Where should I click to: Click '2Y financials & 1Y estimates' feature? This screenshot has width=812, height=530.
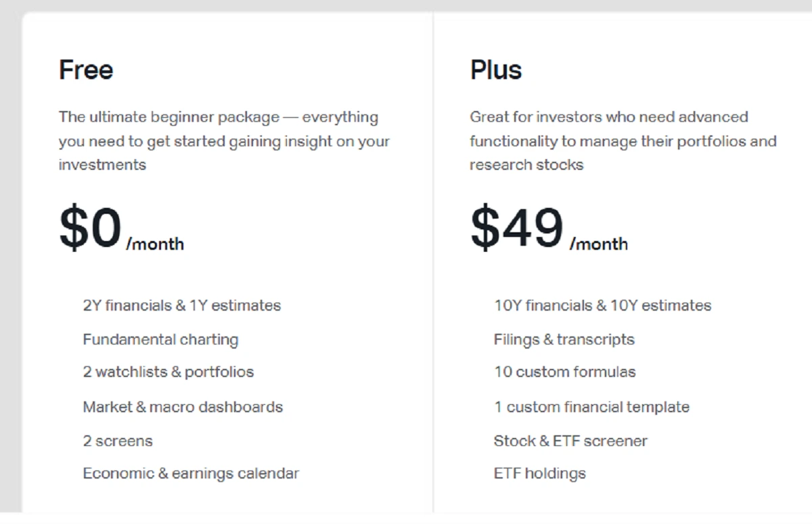point(181,305)
